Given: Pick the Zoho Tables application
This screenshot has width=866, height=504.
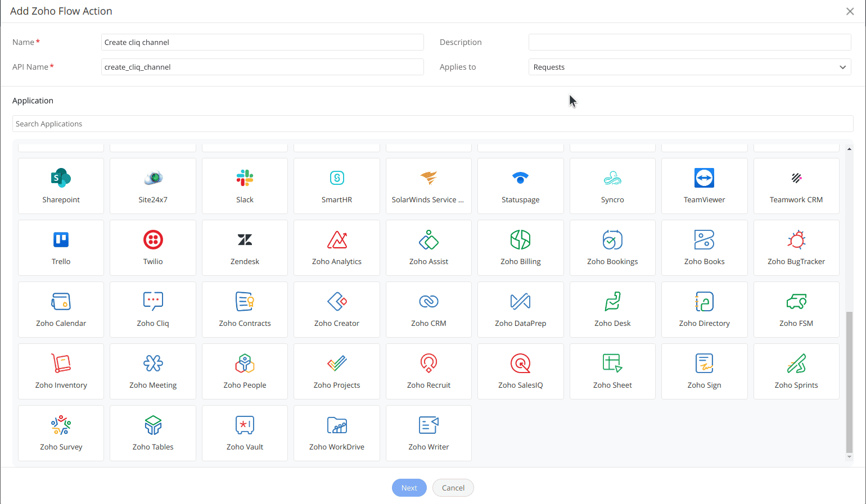Looking at the screenshot, I should [153, 433].
